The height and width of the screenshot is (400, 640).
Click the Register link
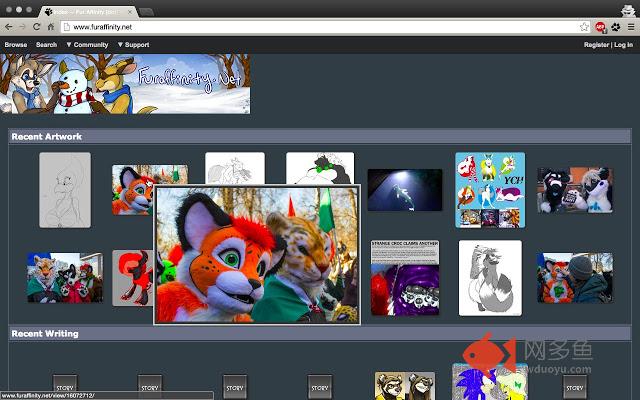(x=596, y=44)
